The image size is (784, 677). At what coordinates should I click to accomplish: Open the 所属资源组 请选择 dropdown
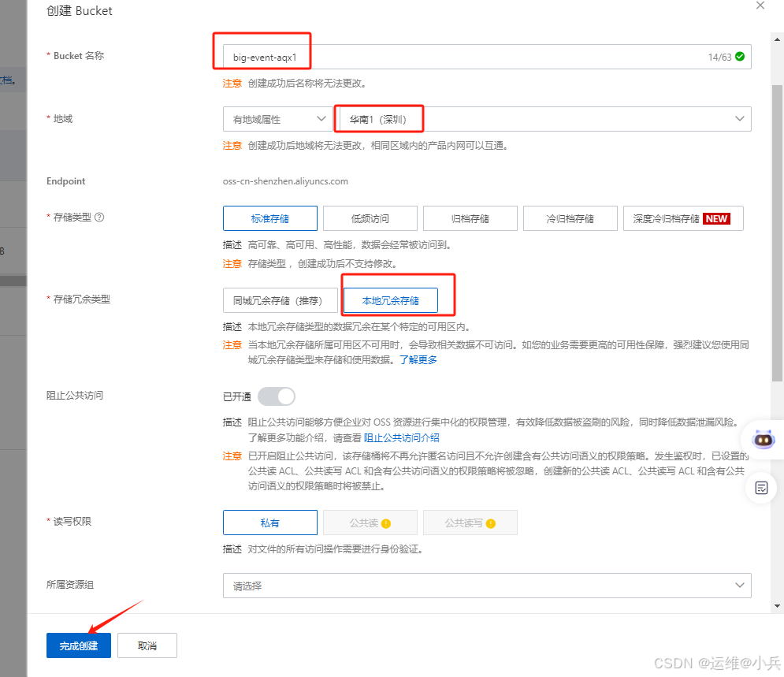pyautogui.click(x=487, y=586)
